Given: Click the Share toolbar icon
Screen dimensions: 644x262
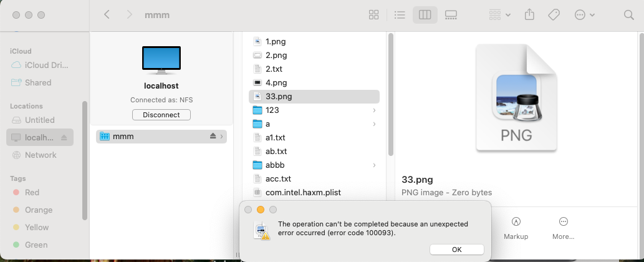Looking at the screenshot, I should pyautogui.click(x=530, y=14).
